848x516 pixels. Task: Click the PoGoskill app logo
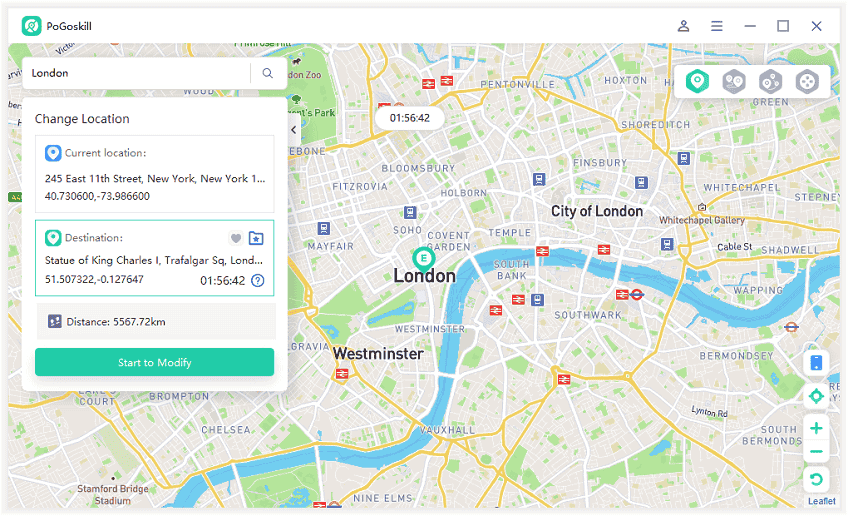click(31, 26)
